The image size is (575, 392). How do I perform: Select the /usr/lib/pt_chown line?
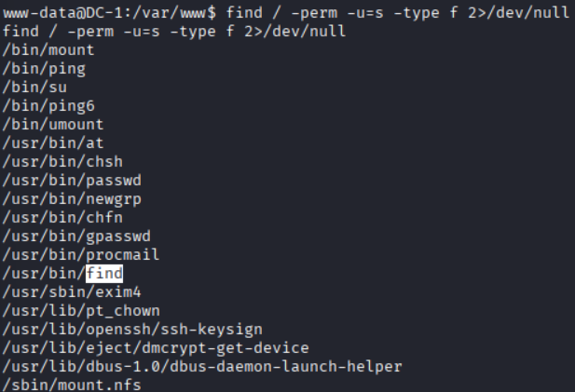coord(69,310)
